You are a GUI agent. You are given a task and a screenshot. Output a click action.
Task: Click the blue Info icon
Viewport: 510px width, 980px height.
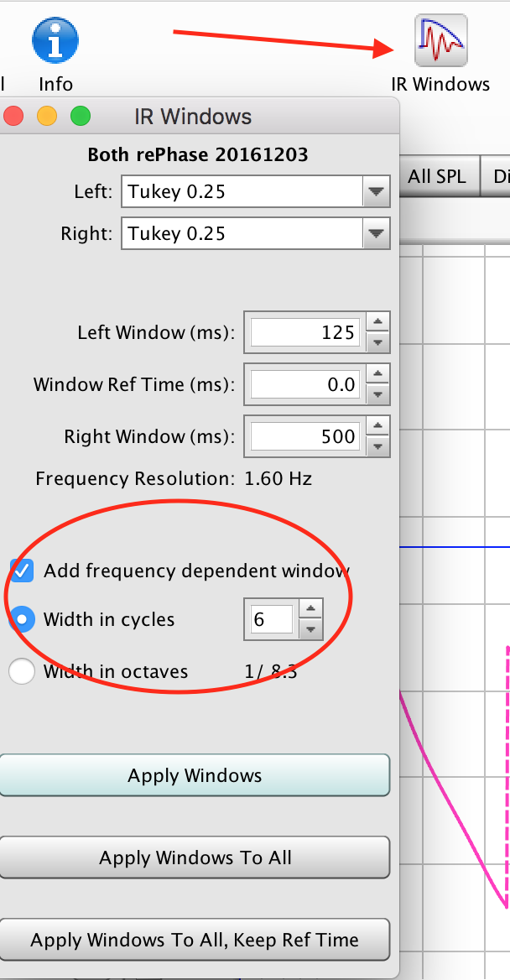pyautogui.click(x=55, y=40)
